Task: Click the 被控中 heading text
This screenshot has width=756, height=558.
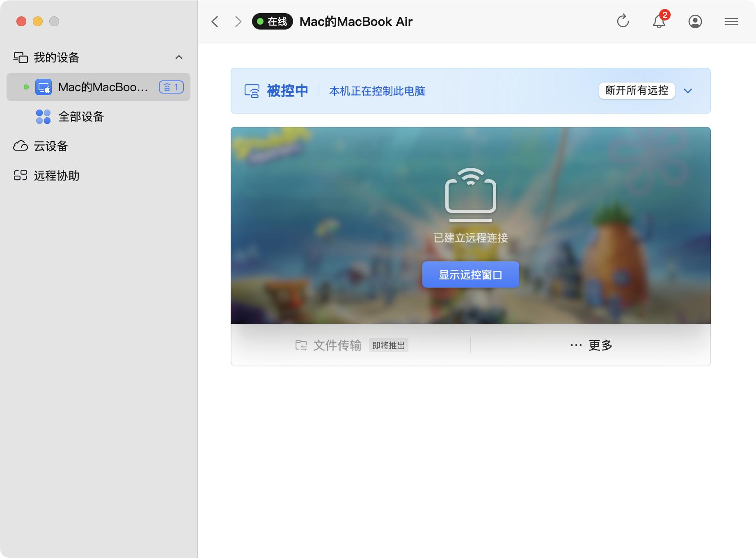Action: [287, 91]
